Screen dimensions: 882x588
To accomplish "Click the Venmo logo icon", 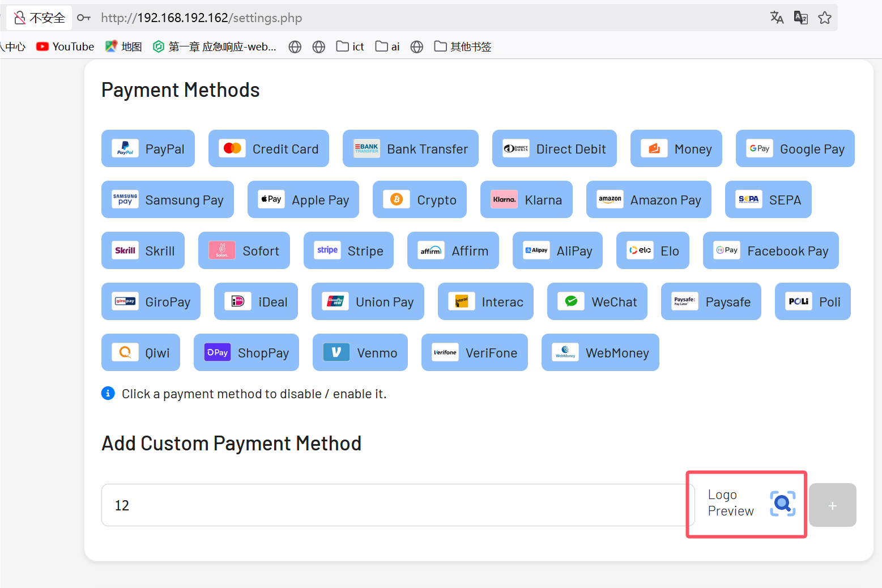I will pos(336,352).
